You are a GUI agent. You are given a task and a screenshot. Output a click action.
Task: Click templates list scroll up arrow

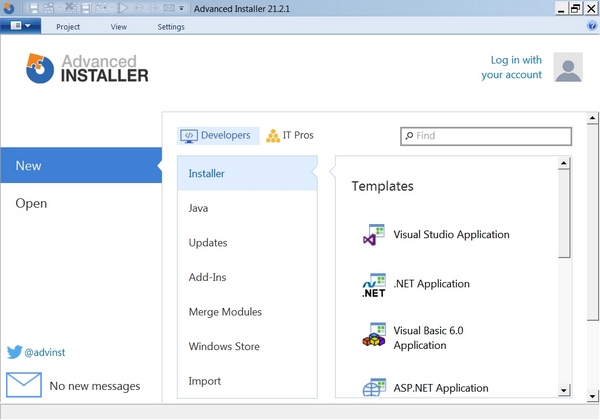pos(563,163)
